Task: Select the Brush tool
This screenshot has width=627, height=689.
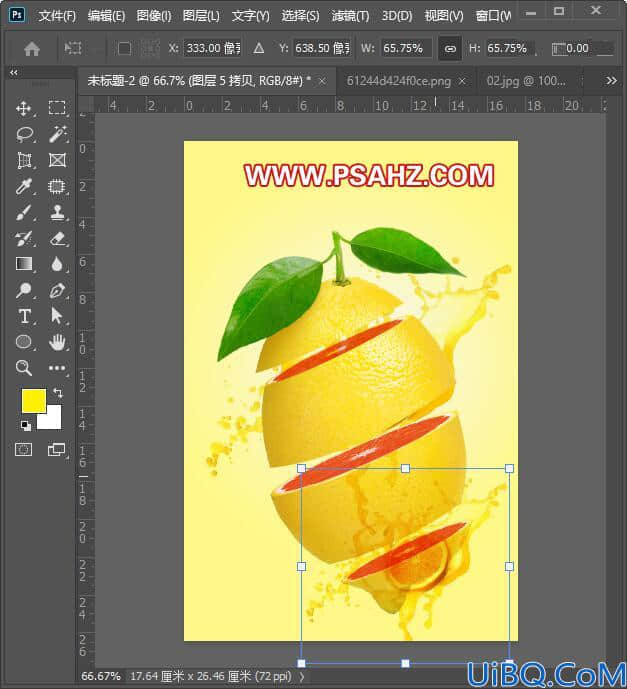Action: (x=24, y=213)
